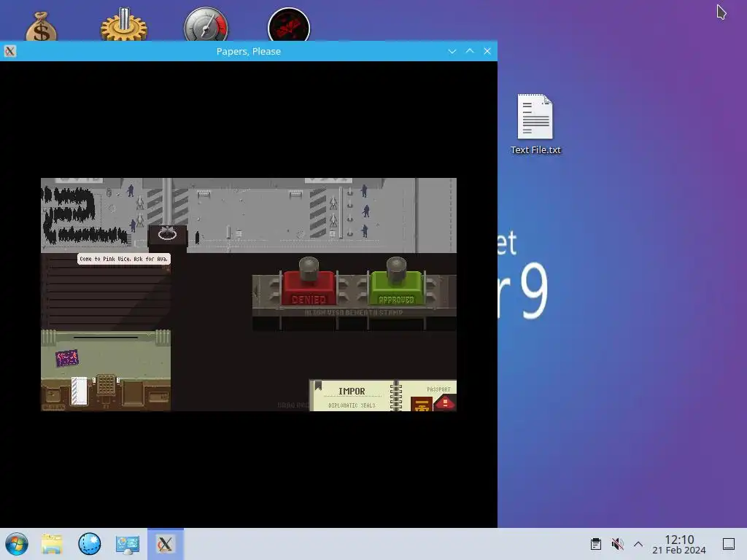Close the Papers, Please window
Viewport: 747px width, 560px height.
click(x=487, y=51)
